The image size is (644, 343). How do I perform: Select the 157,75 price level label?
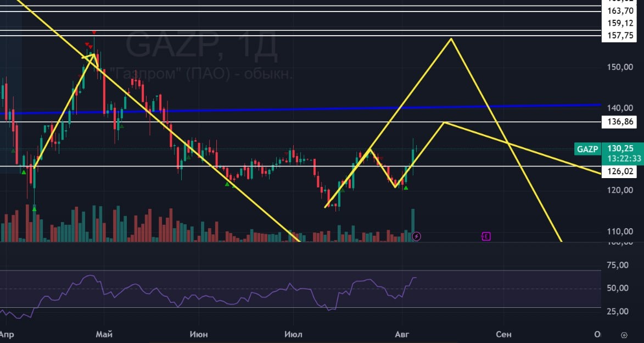(x=619, y=36)
